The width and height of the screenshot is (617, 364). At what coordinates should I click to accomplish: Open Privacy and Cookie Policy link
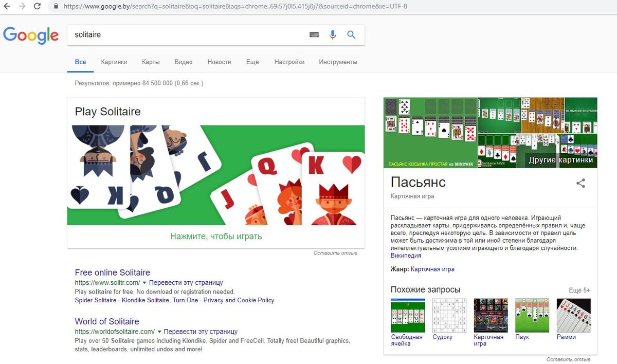(239, 300)
